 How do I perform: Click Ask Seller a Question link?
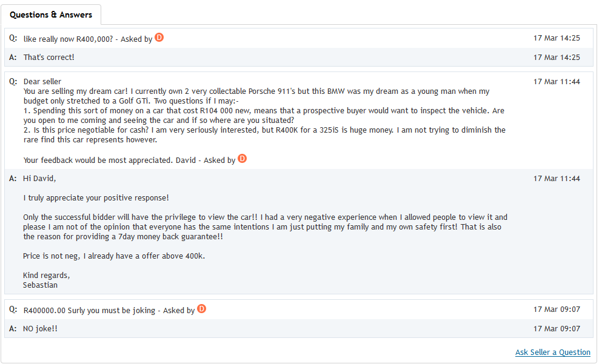coord(552,352)
